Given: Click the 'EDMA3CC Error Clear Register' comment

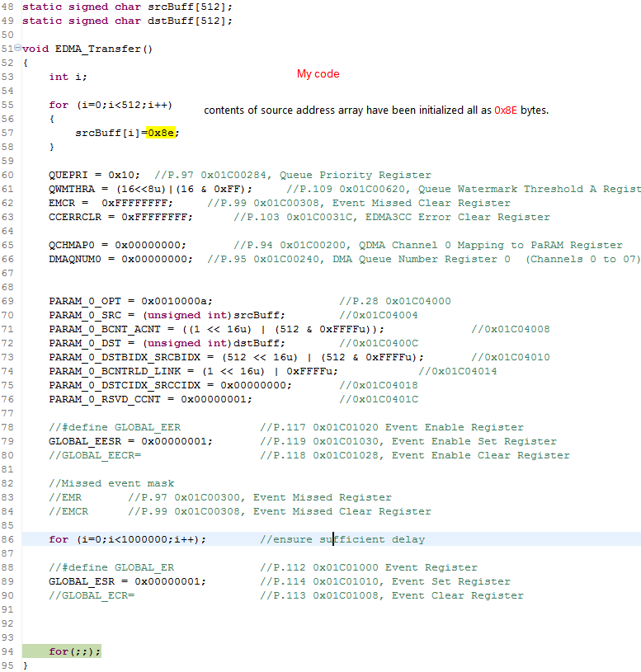Looking at the screenshot, I should pos(458,217).
